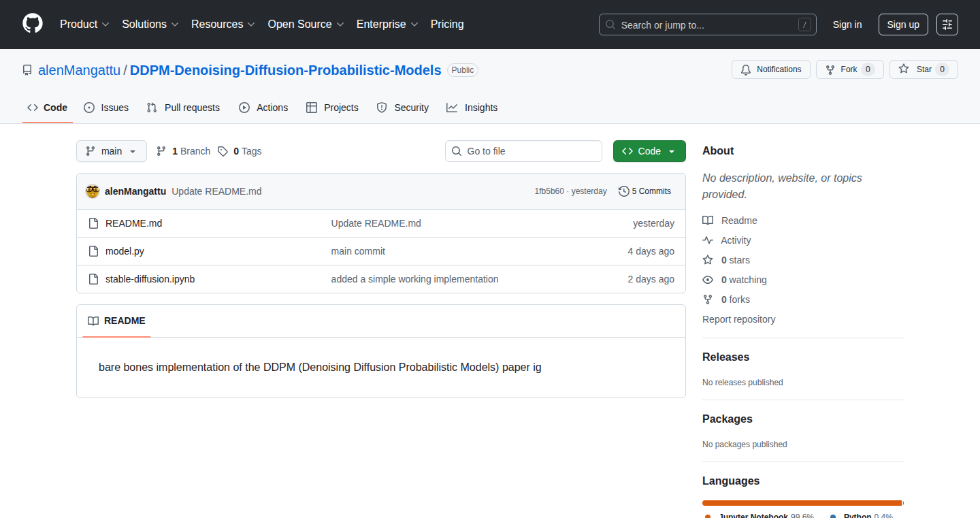The height and width of the screenshot is (518, 980).
Task: Open the main commit message link
Action: click(358, 251)
